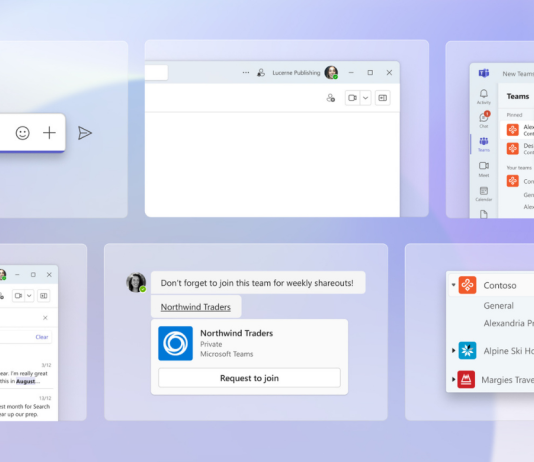Open Chat in the Teams sidebar
This screenshot has width=534, height=462.
tap(484, 120)
